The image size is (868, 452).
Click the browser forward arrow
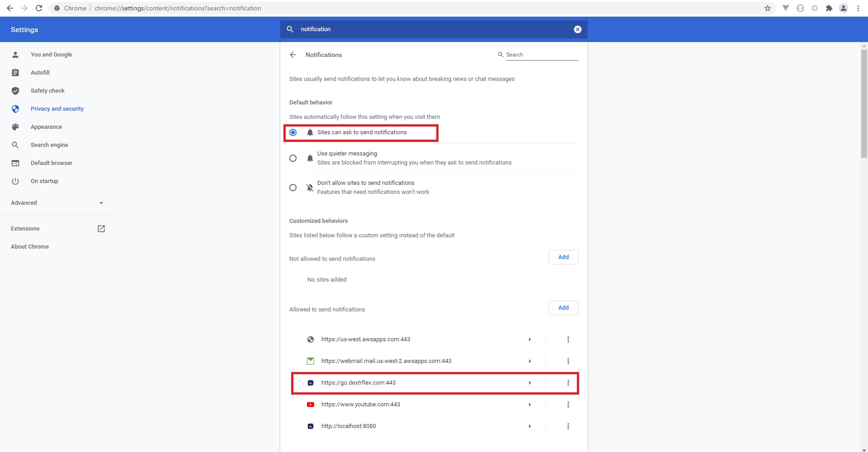[x=24, y=8]
